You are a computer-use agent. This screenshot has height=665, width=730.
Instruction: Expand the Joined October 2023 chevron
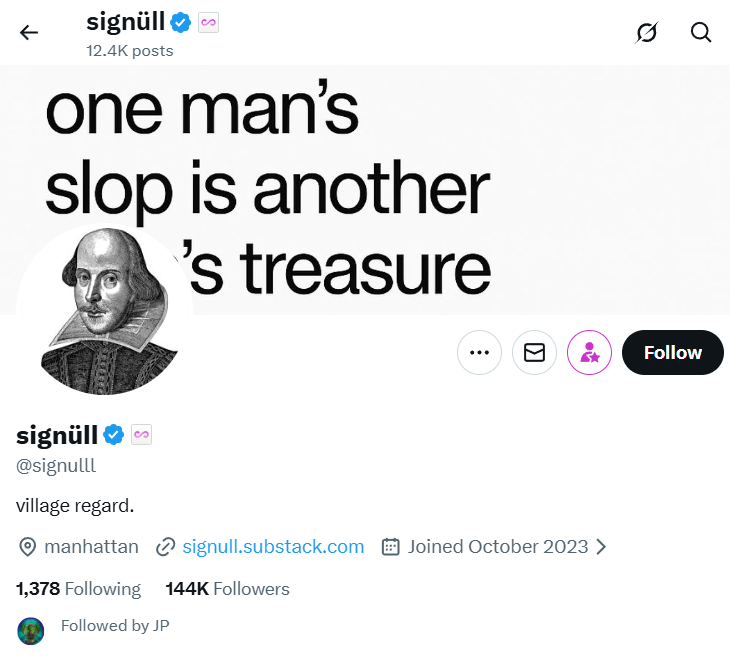[x=601, y=547]
